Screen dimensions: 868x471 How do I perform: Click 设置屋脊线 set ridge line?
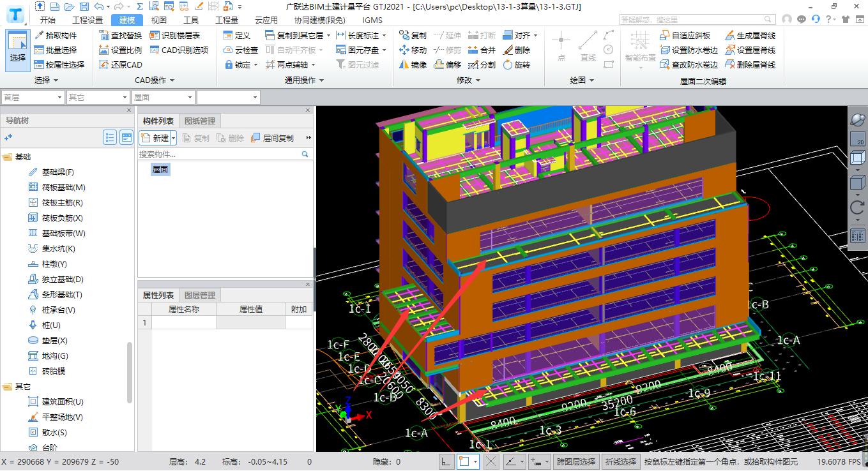750,50
